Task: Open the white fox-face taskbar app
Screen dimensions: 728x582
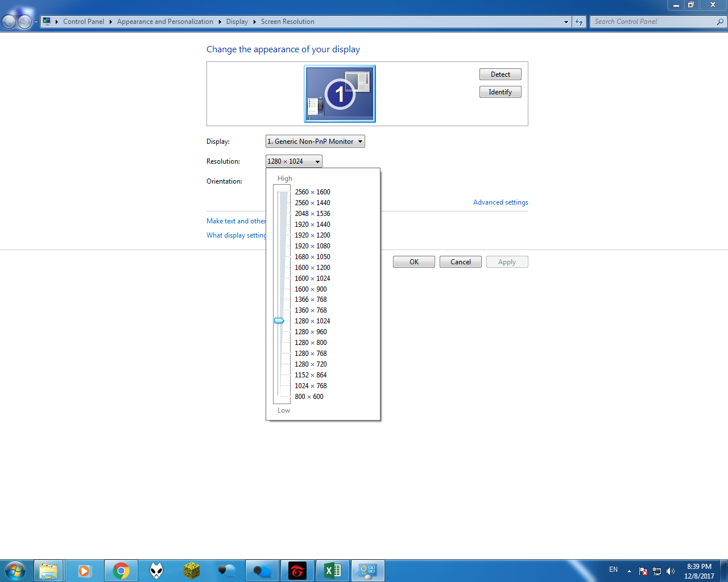Action: [x=156, y=571]
